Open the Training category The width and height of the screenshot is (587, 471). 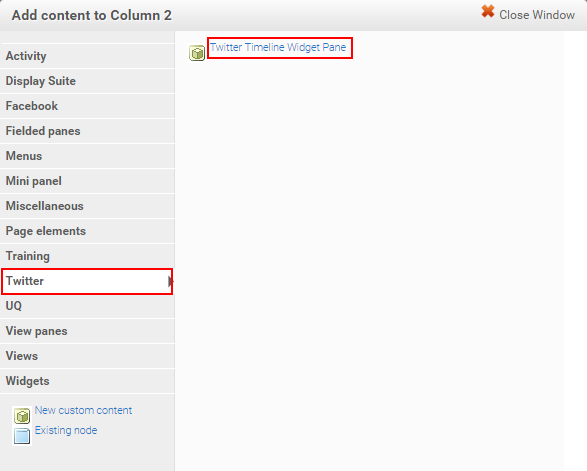coord(87,256)
